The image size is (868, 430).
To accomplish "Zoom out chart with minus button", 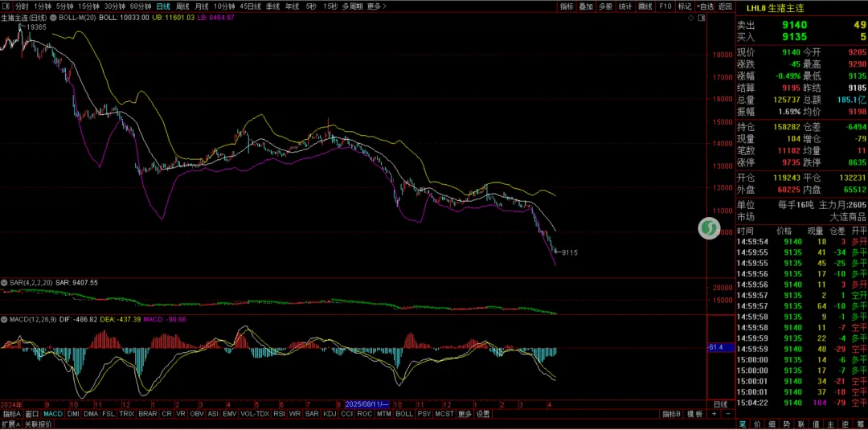I will tap(728, 414).
